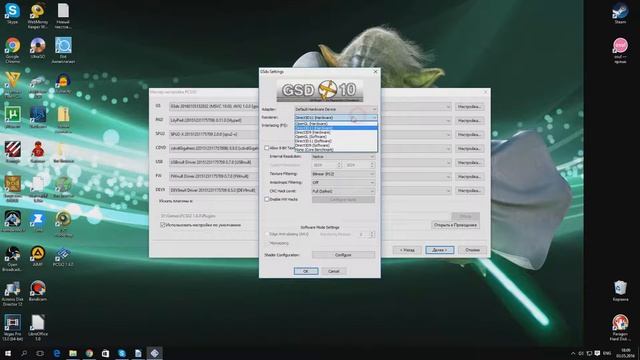640x360 pixels.
Task: Open the Adapter dropdown
Action: tap(335, 109)
